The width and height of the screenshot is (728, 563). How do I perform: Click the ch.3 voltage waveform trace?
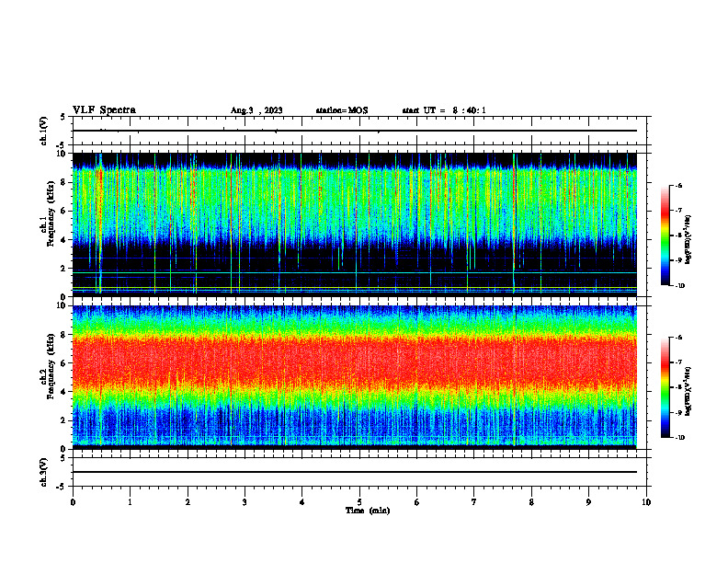tap(354, 472)
